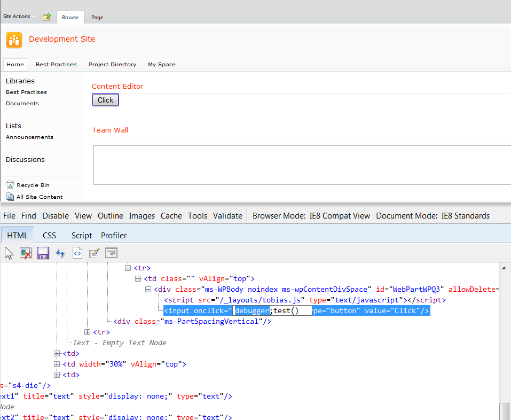Switch to the Page ribbon tab
Image resolution: width=511 pixels, height=420 pixels.
(97, 17)
